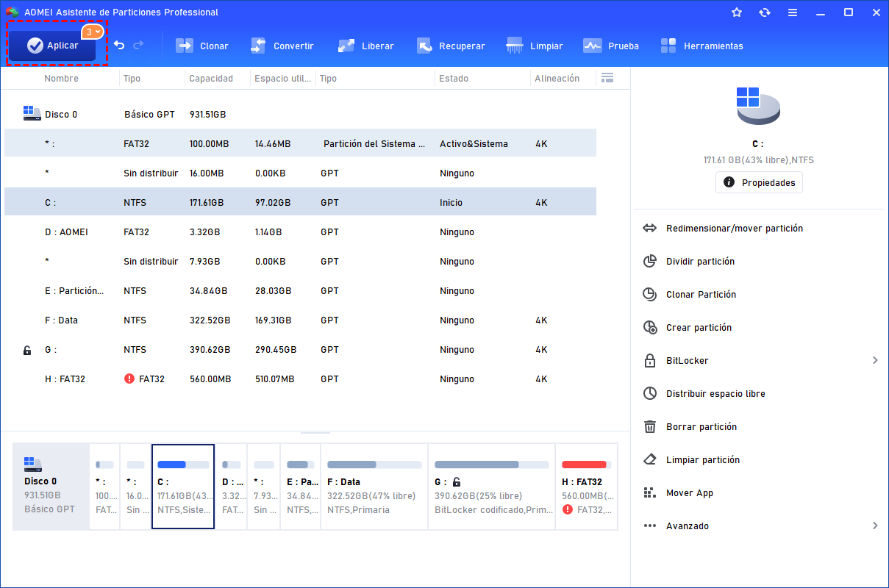Click the Aplicar button
The height and width of the screenshot is (588, 889).
click(52, 46)
